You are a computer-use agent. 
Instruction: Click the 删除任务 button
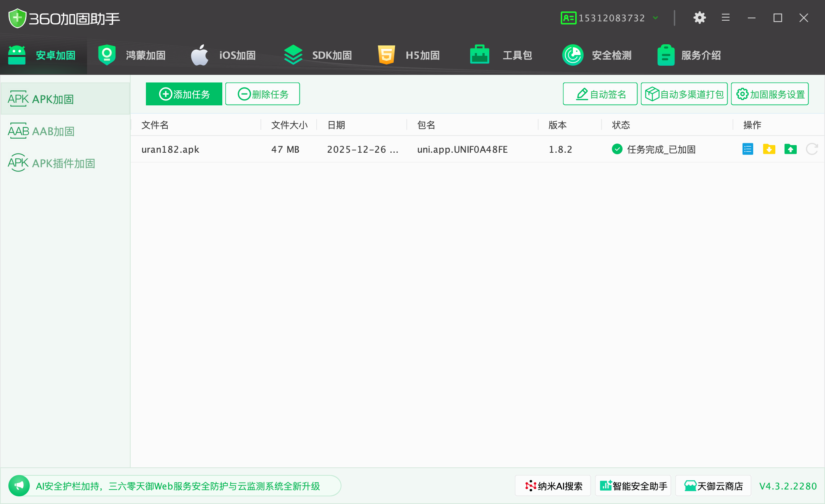[262, 94]
